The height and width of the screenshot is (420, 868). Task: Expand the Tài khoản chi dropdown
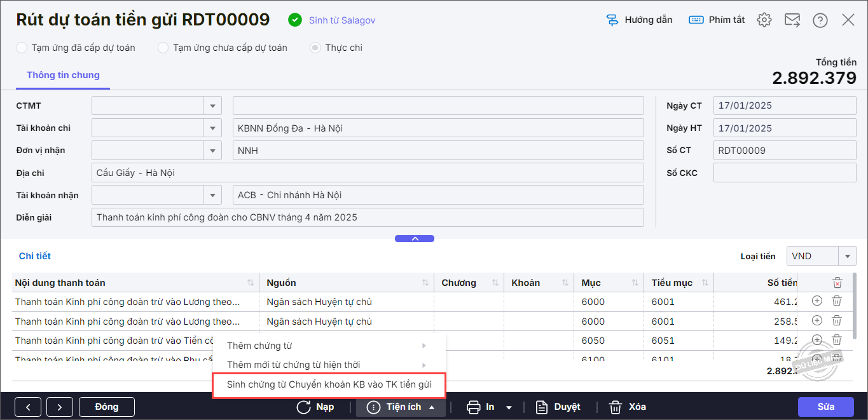212,128
